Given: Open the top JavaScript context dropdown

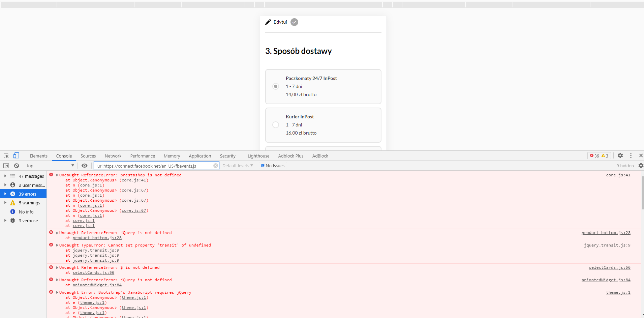Looking at the screenshot, I should 50,166.
